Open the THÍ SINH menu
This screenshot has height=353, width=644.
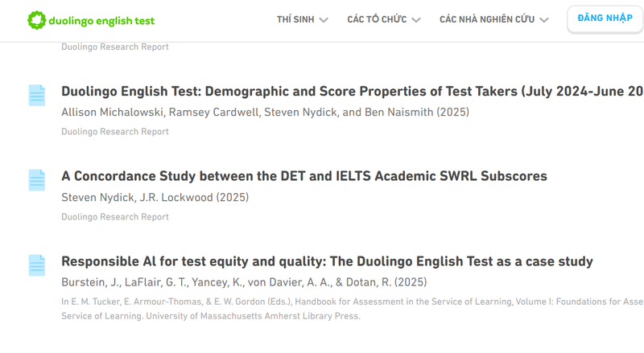[295, 19]
